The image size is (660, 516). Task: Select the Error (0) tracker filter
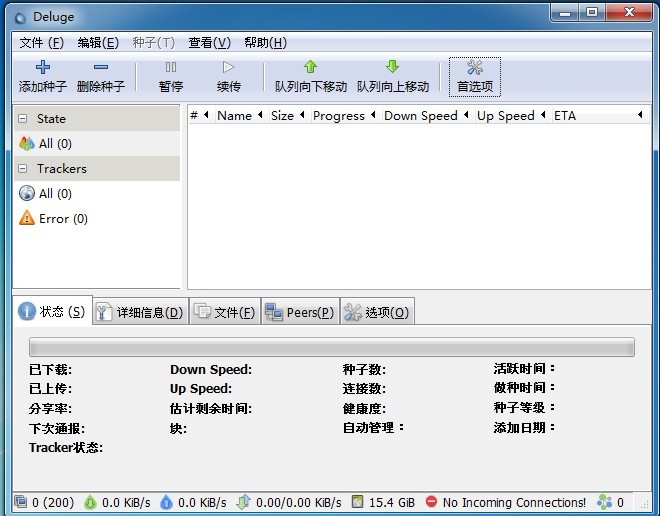[62, 218]
